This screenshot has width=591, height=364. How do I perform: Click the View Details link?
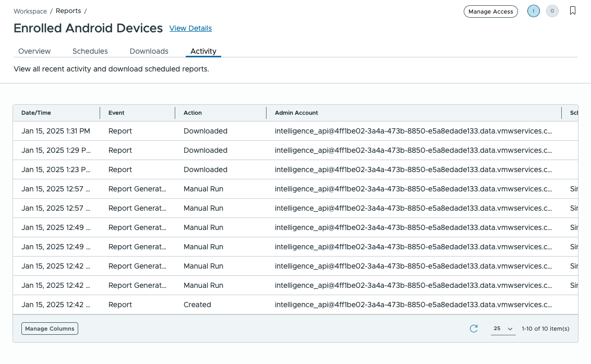(190, 28)
